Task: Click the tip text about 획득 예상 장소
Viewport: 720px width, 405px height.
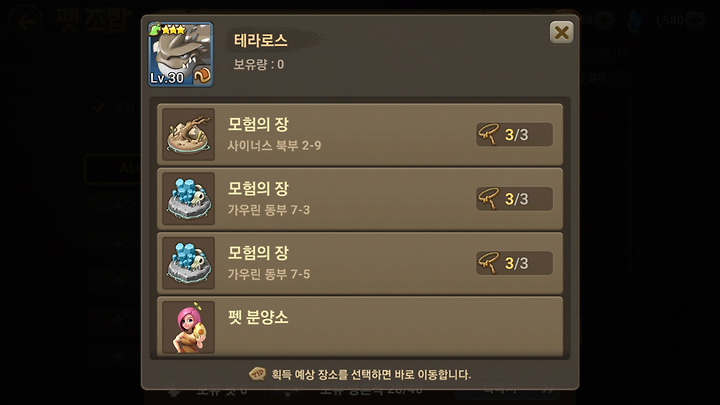Action: [x=371, y=374]
